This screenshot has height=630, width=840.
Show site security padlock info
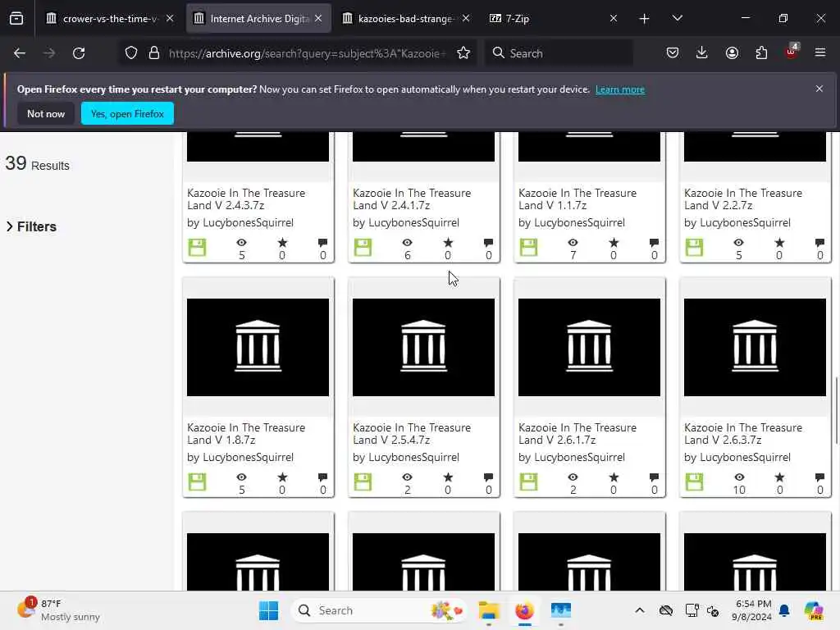(x=154, y=53)
